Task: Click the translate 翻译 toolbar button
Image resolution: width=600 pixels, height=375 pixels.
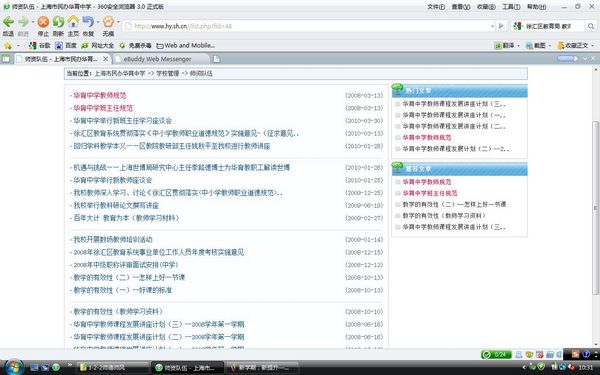Action: (504, 46)
